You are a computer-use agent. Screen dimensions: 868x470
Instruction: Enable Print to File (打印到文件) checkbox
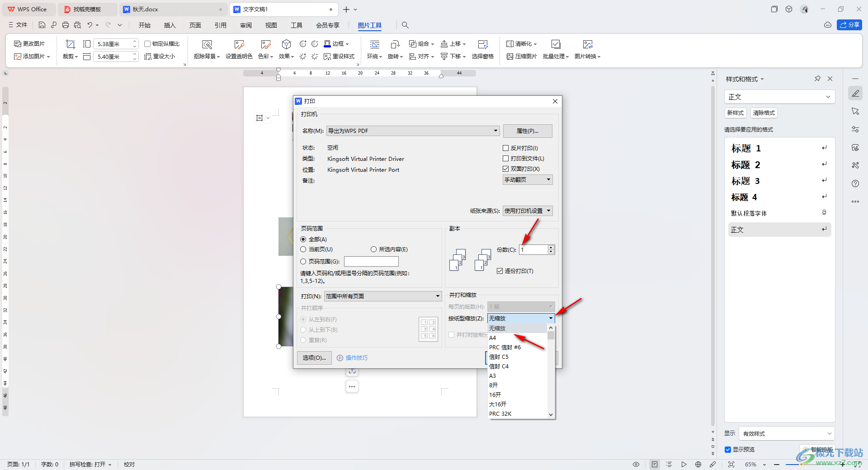coord(506,159)
